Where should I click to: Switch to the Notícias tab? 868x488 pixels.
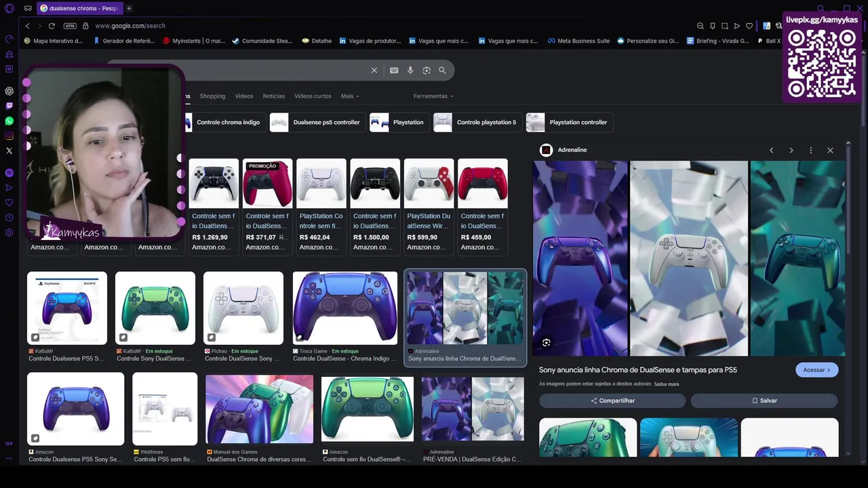point(274,96)
